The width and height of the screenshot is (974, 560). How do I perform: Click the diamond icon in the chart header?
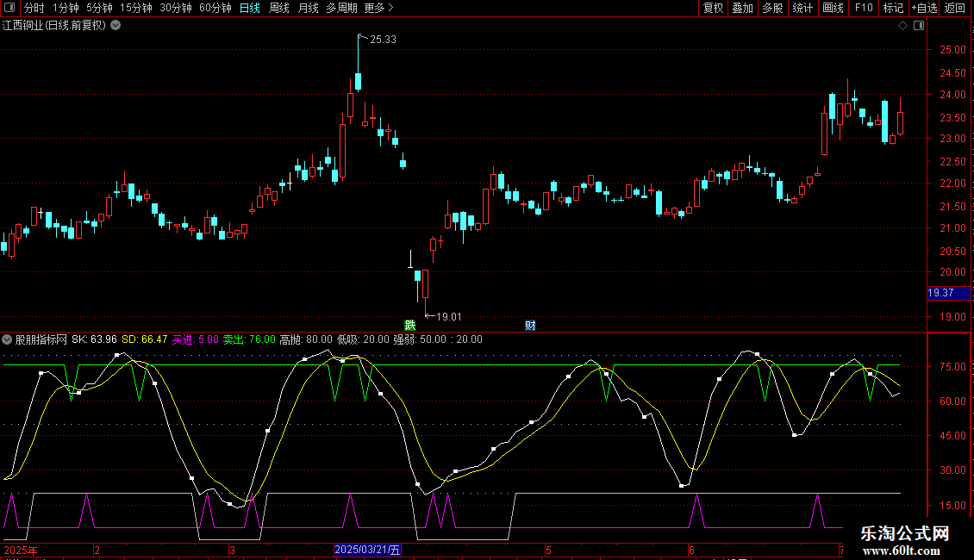tap(902, 26)
